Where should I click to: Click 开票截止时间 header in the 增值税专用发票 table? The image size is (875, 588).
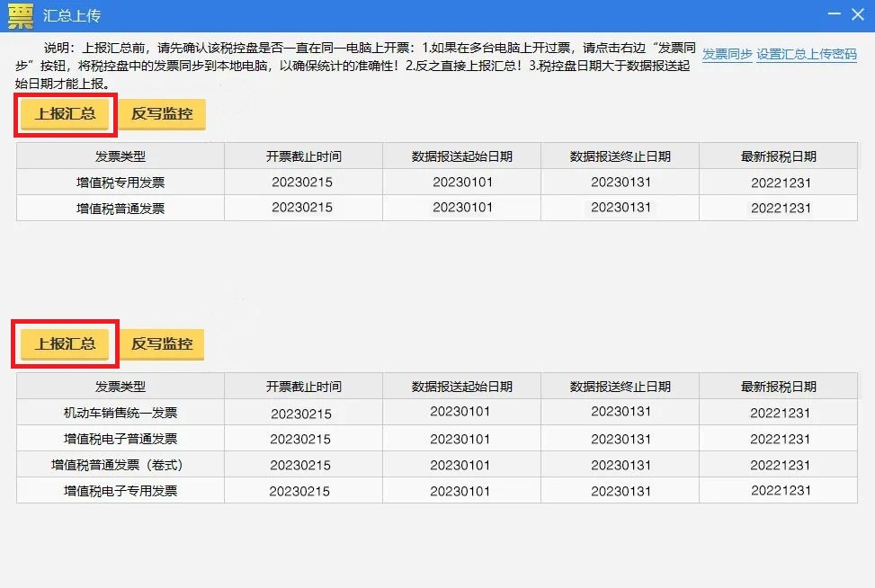(x=304, y=156)
